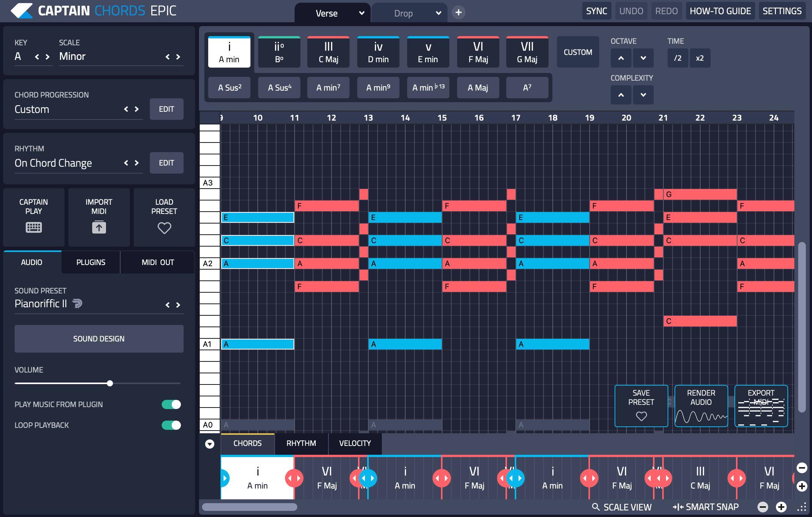Click the Sync button
Image resolution: width=812 pixels, height=517 pixels.
597,11
